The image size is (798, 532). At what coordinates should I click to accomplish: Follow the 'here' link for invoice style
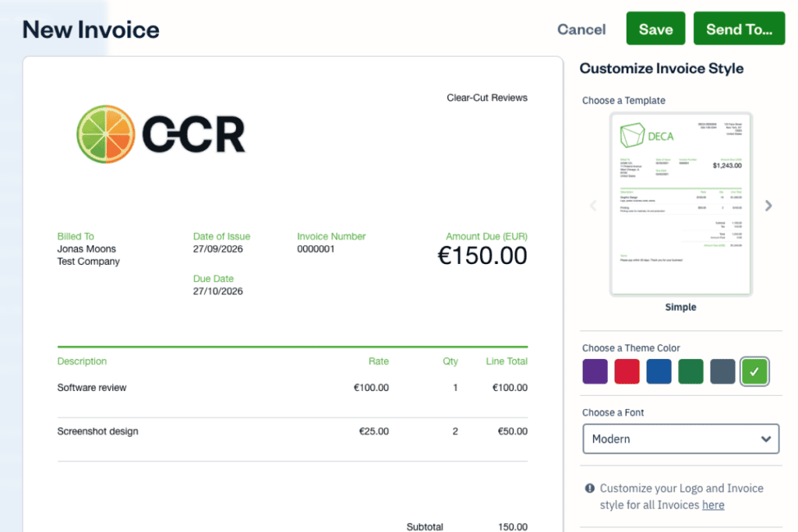713,505
